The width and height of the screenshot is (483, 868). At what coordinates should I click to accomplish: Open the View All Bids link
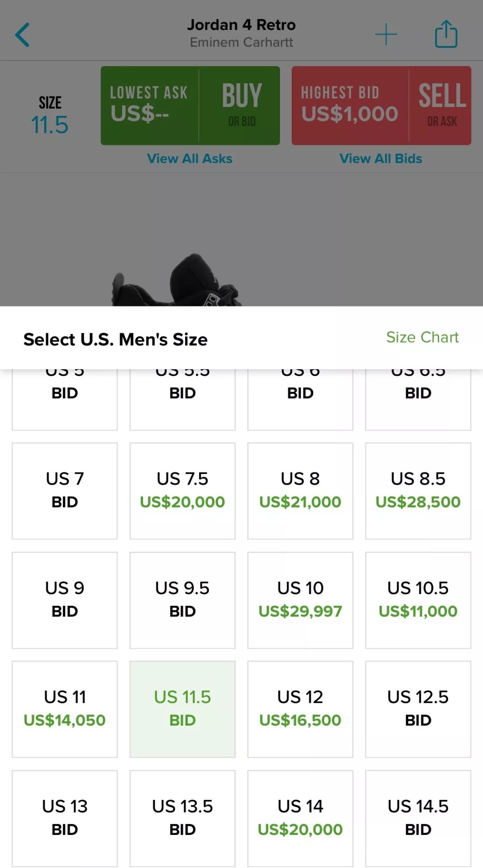tap(381, 159)
